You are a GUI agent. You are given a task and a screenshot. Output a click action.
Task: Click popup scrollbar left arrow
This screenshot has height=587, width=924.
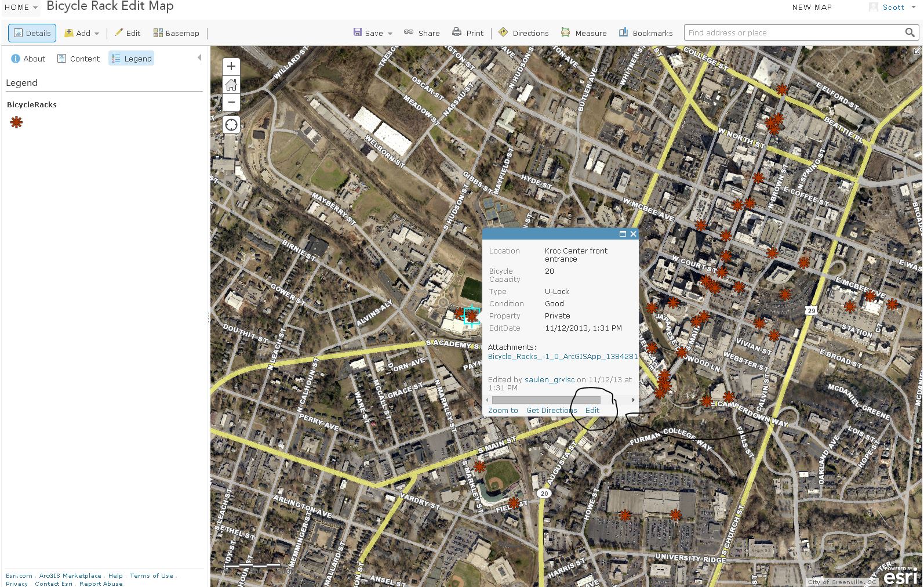pos(488,400)
